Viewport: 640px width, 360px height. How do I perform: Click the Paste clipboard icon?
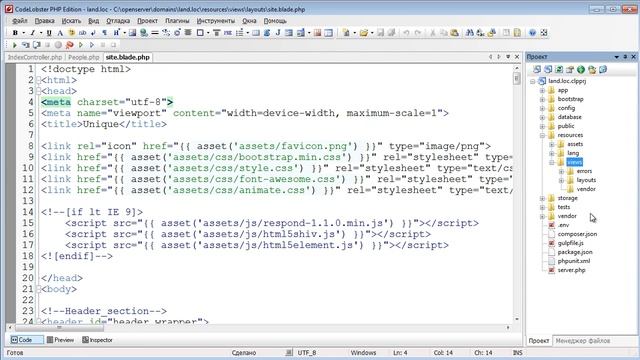454,33
